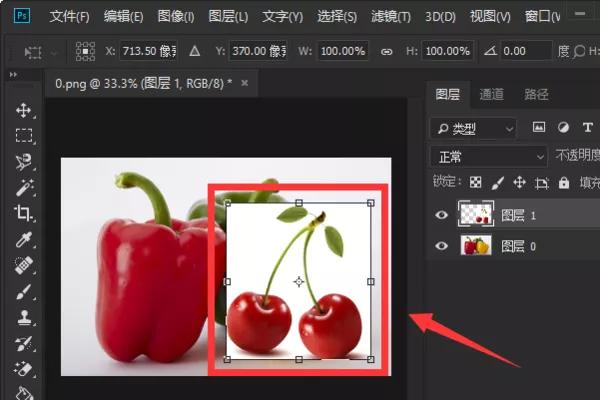Hide 图层 0 layer visibility eye

(x=441, y=245)
